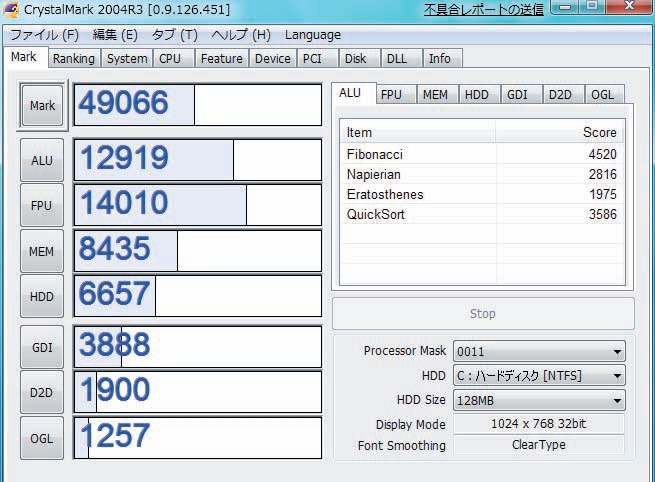Click the CrystalMark app icon in title bar
The image size is (655, 482).
coord(10,9)
